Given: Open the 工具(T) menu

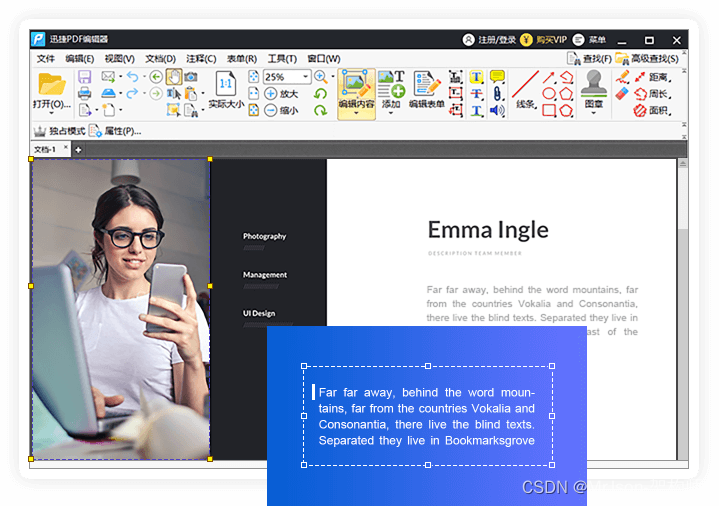Looking at the screenshot, I should (282, 59).
